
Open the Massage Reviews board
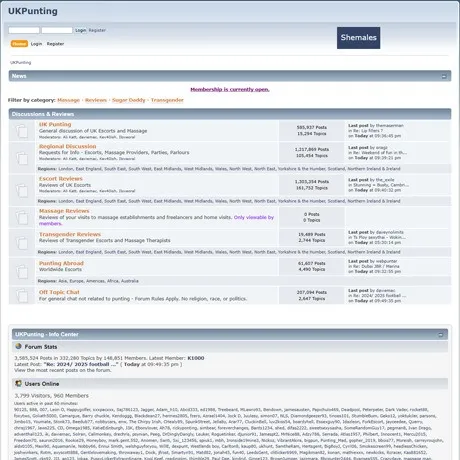64,211
